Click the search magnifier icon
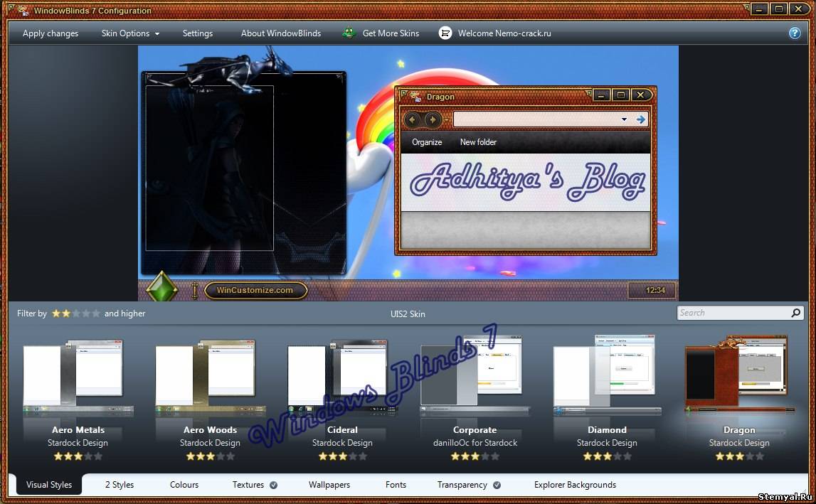This screenshot has width=816, height=504. click(795, 313)
